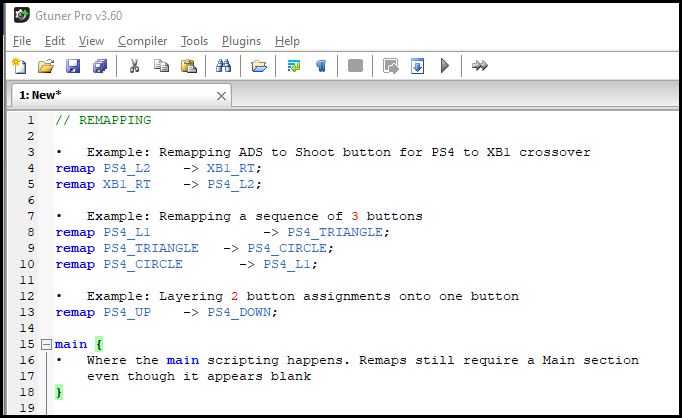Click the gray stop square button
The width and height of the screenshot is (682, 418).
(355, 66)
